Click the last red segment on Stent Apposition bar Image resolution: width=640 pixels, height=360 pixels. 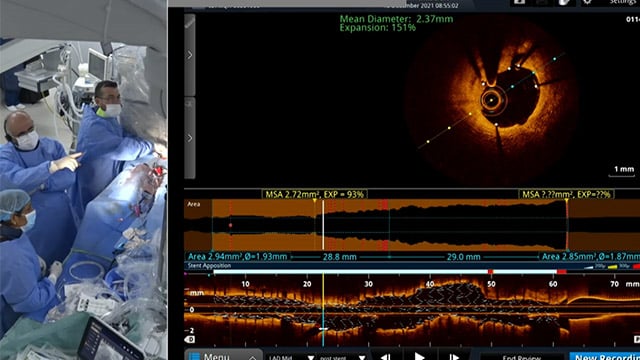562,272
